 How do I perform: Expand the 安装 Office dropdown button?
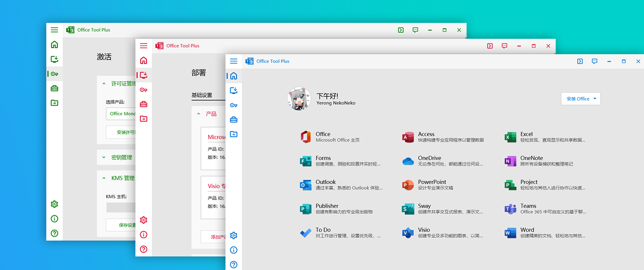581,99
